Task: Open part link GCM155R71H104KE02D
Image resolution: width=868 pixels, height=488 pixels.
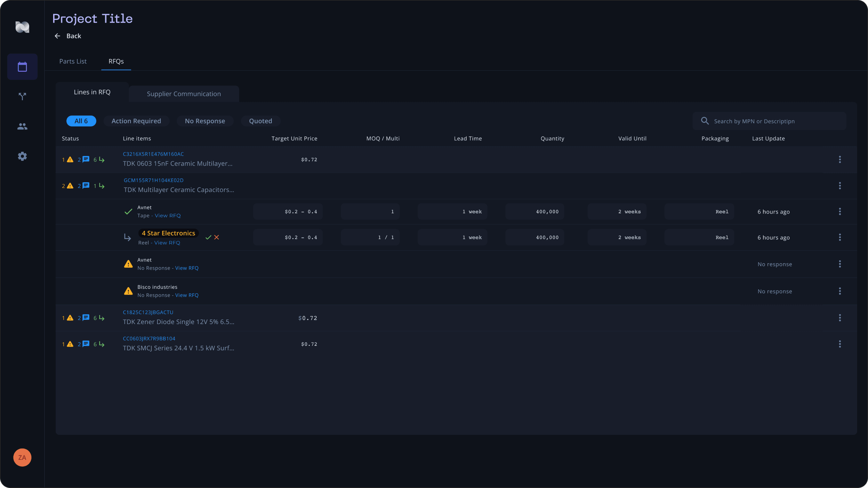Action: tap(154, 180)
